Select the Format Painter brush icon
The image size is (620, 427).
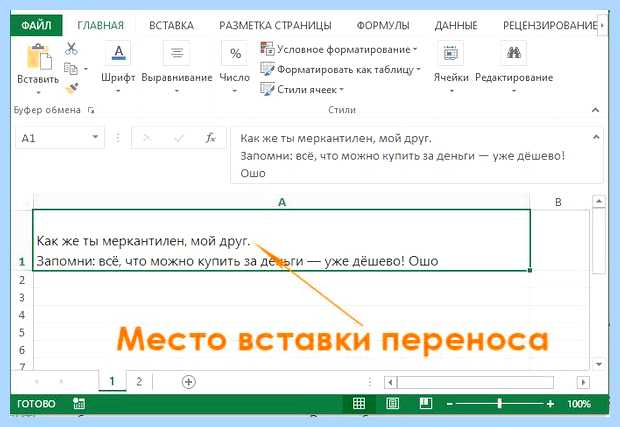coord(72,88)
